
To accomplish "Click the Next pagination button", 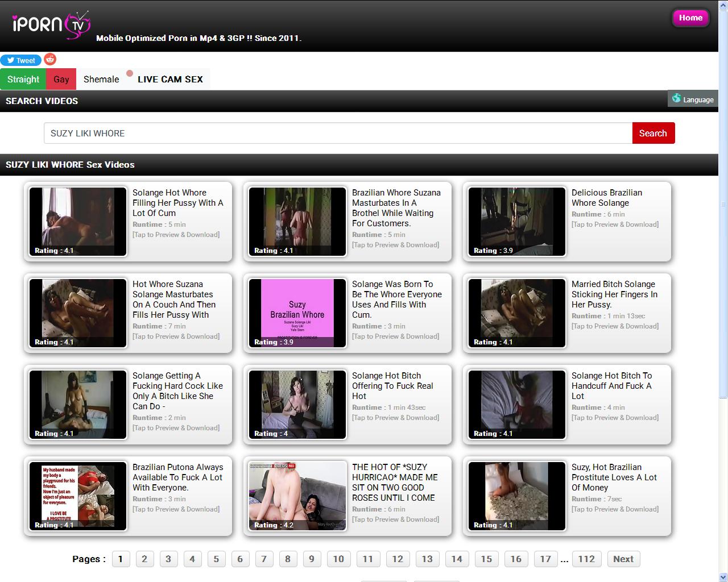I will pos(623,559).
